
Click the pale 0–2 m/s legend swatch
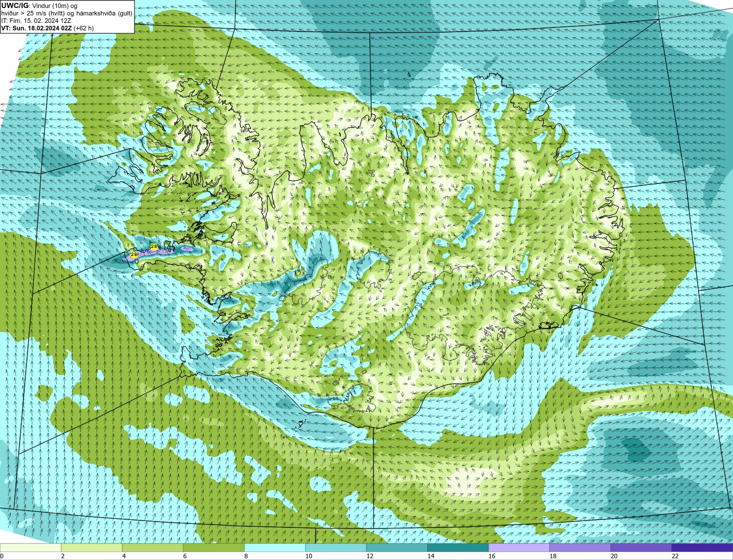pos(30,547)
